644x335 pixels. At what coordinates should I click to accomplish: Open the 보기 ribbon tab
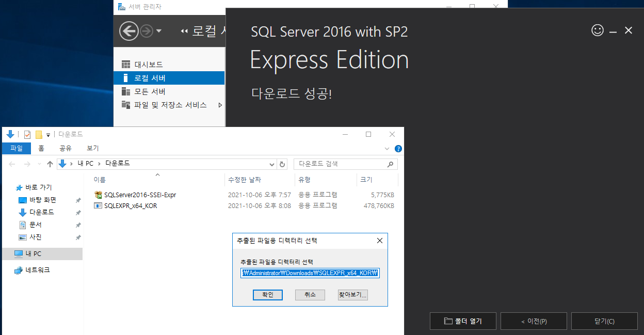point(92,148)
